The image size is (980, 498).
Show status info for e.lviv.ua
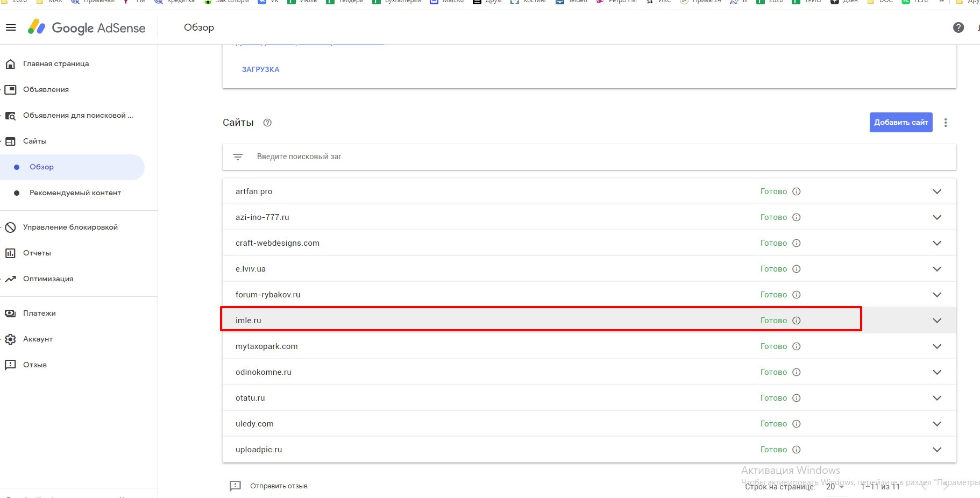[797, 269]
